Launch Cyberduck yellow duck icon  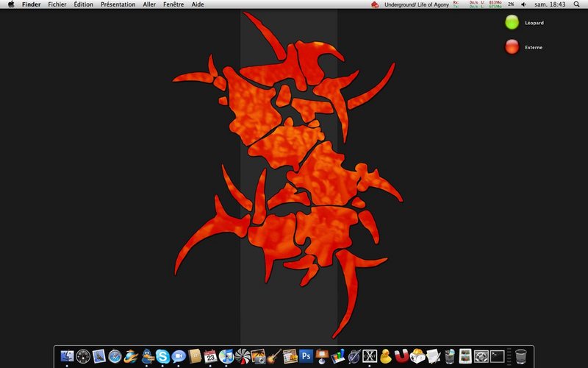tap(385, 356)
